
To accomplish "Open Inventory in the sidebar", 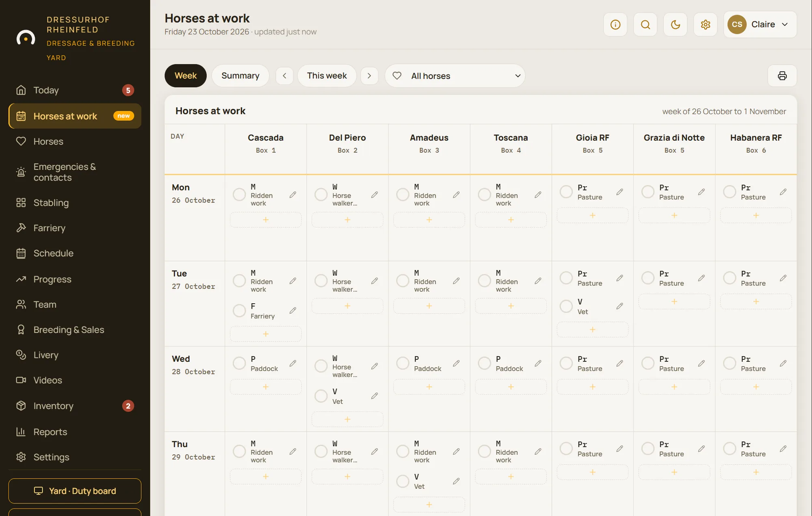I will tap(75, 406).
